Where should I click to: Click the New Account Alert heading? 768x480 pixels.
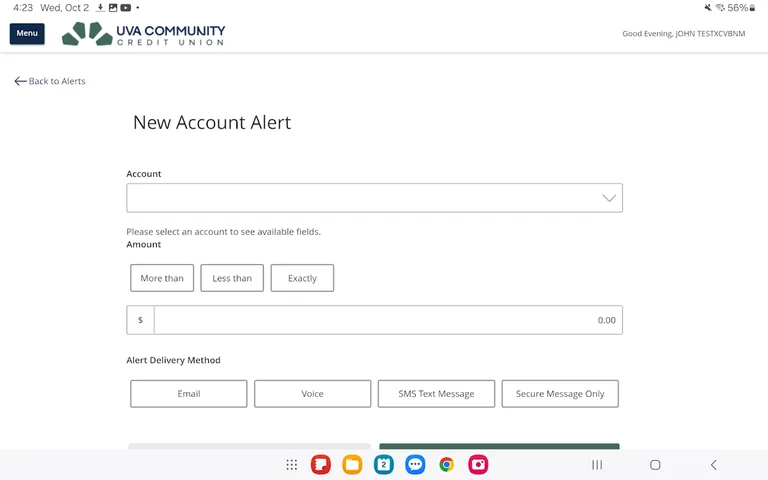[212, 122]
